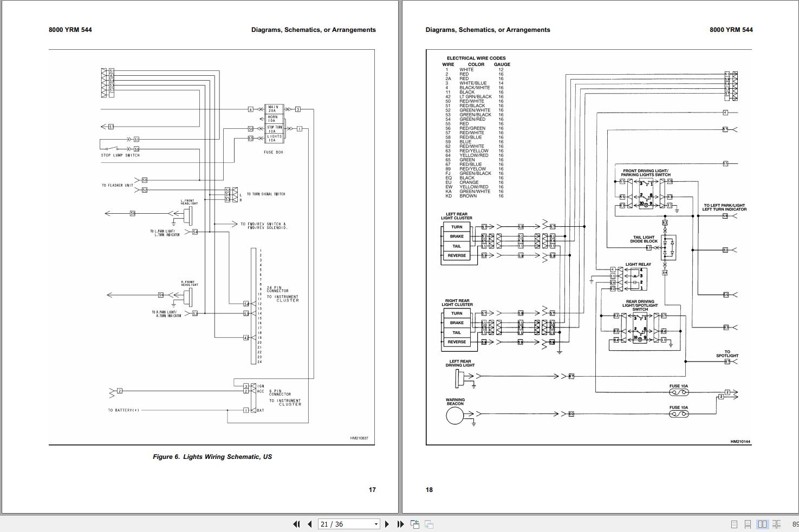This screenshot has height=532, width=799.
Task: Click the 'LIGHT RELAY' label
Action: [x=638, y=265]
